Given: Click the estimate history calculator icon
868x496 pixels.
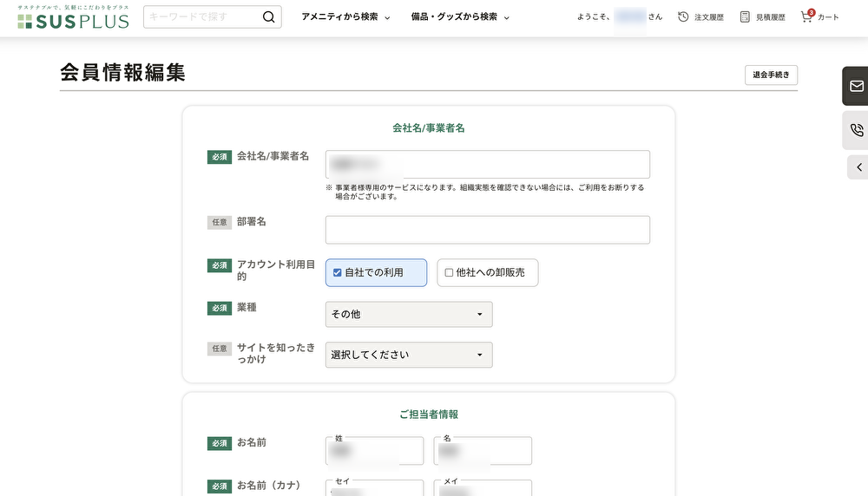Looking at the screenshot, I should [745, 17].
